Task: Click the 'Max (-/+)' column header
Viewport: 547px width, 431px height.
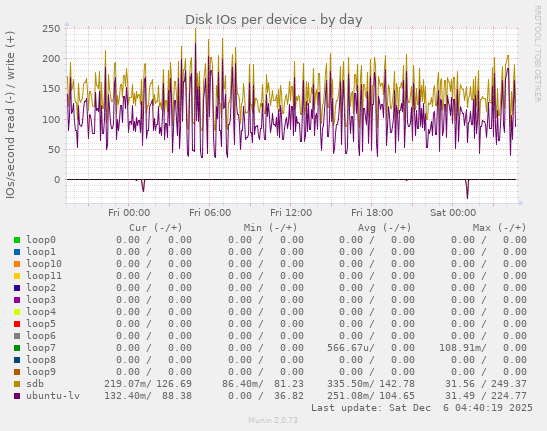Action: point(499,228)
